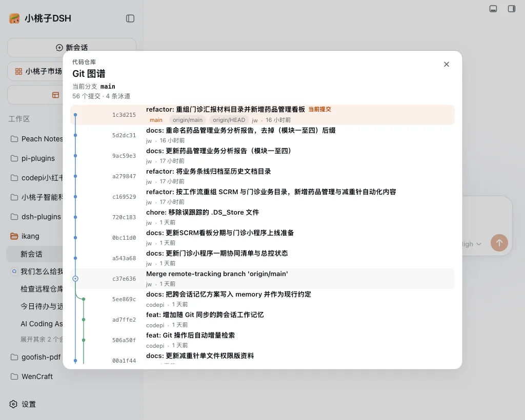Select commit a543a68 门诊小程序一期协同清单

pyautogui.click(x=262, y=258)
